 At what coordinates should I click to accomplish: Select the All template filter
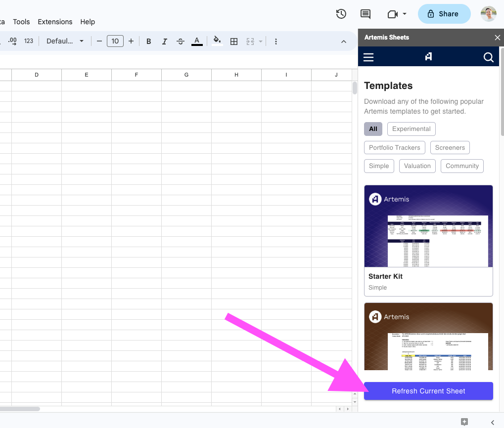click(x=373, y=129)
